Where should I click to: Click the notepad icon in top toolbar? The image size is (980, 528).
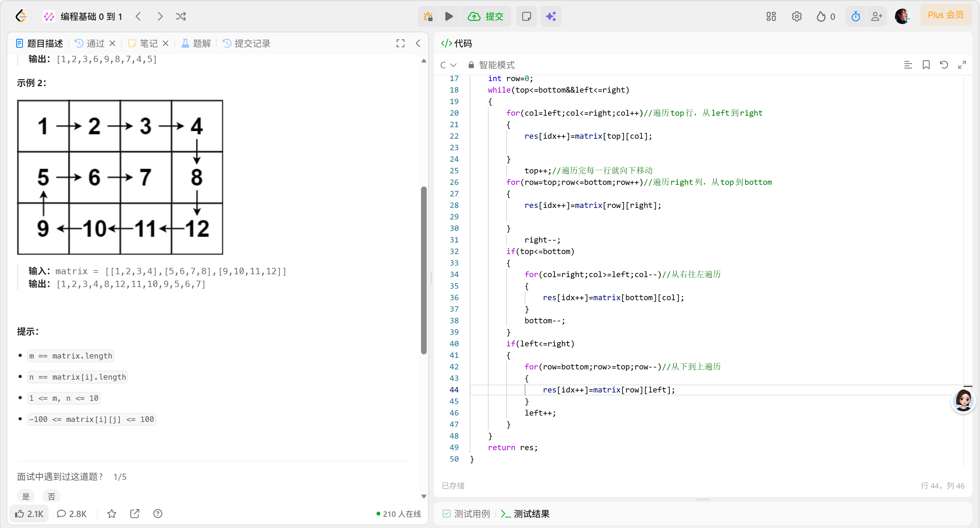527,16
